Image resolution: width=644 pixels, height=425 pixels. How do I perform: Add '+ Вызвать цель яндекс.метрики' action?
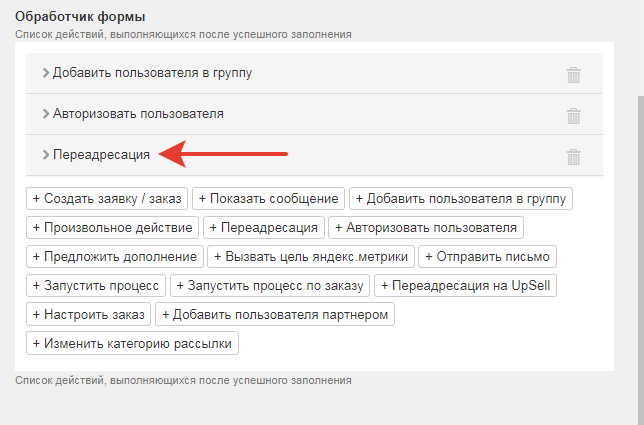pos(311,257)
